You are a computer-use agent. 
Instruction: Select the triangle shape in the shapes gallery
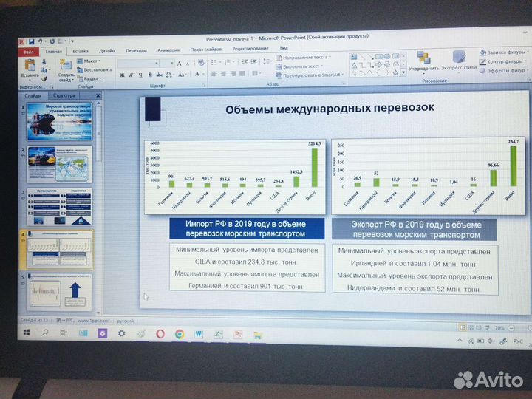[354, 65]
